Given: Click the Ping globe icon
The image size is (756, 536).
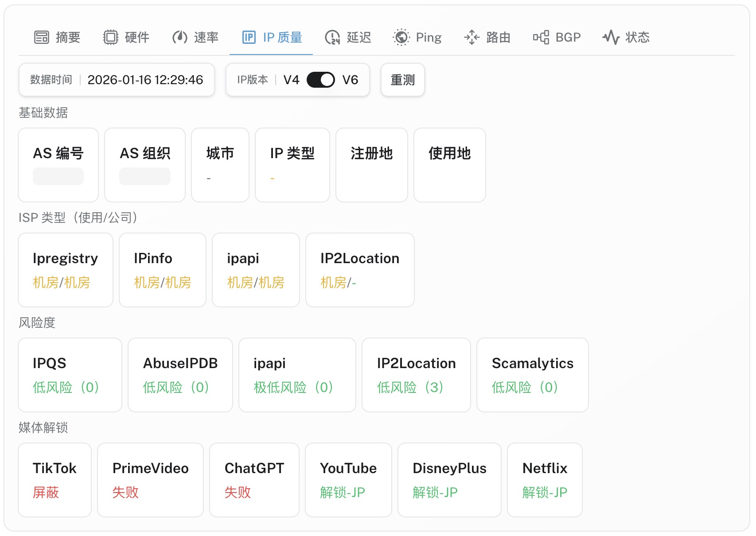Looking at the screenshot, I should tap(401, 37).
